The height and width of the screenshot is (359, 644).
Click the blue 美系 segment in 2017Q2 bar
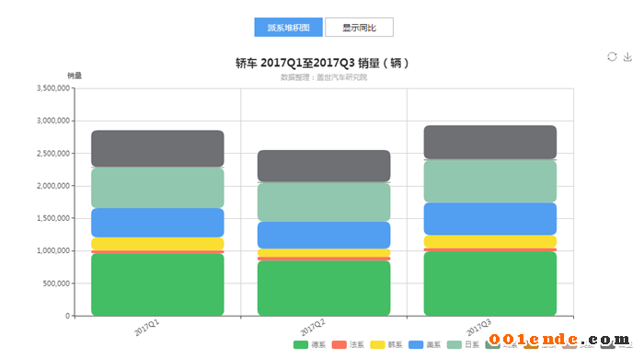pos(324,235)
